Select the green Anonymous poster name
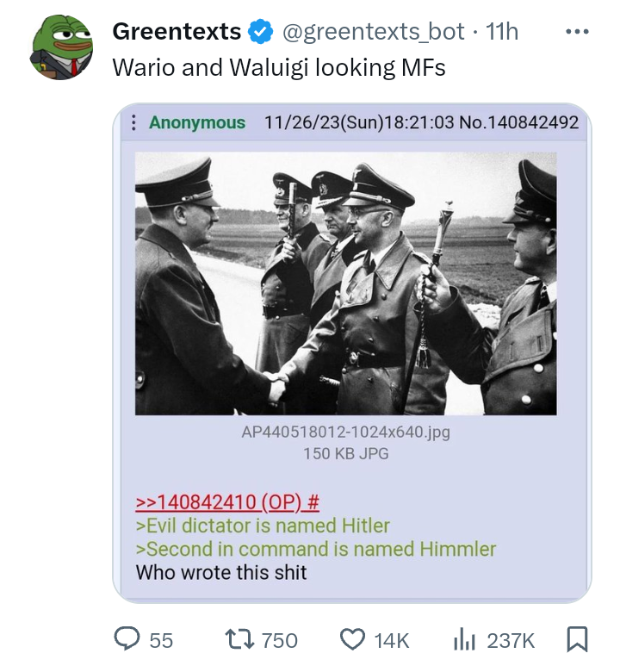620x672 pixels. pyautogui.click(x=197, y=122)
